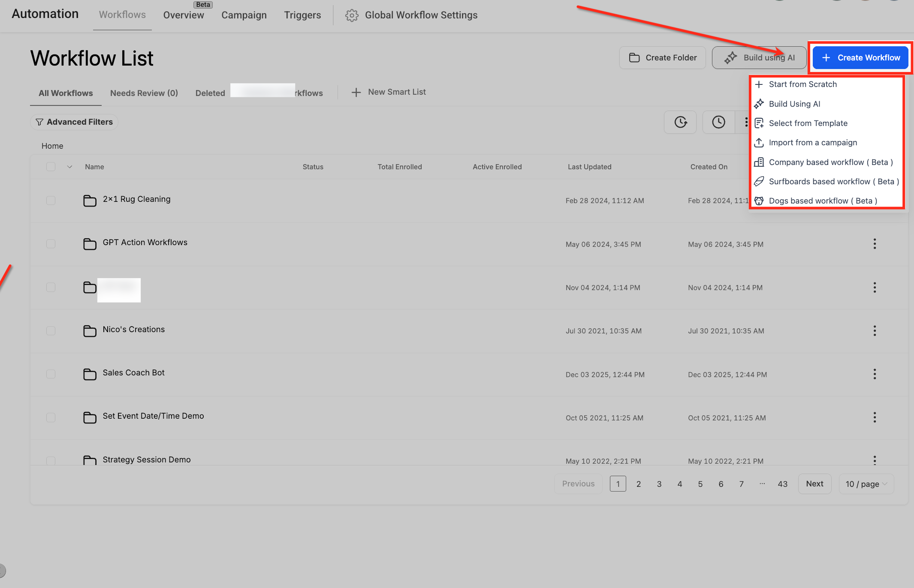Click the plus icon beside Start from Scratch
914x588 pixels.
pyautogui.click(x=759, y=84)
